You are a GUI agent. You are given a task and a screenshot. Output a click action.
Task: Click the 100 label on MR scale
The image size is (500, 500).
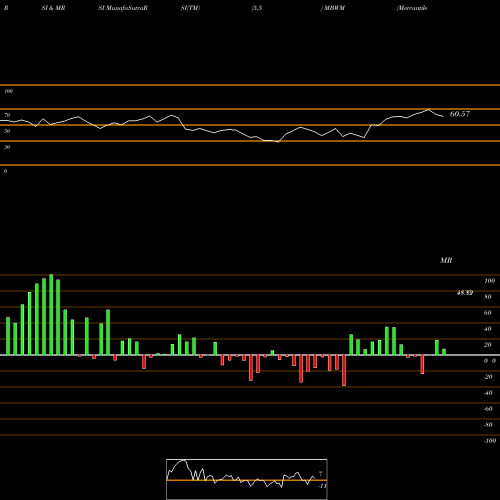(x=489, y=281)
